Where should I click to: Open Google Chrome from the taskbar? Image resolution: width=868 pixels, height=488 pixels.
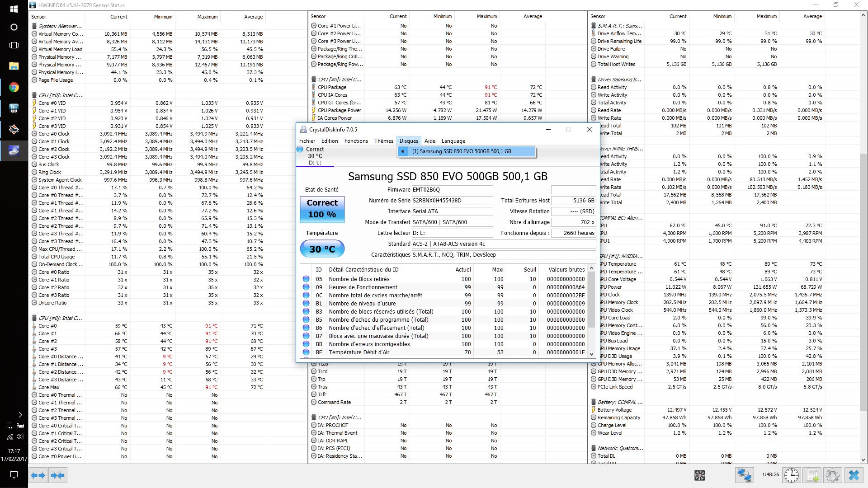click(x=14, y=87)
